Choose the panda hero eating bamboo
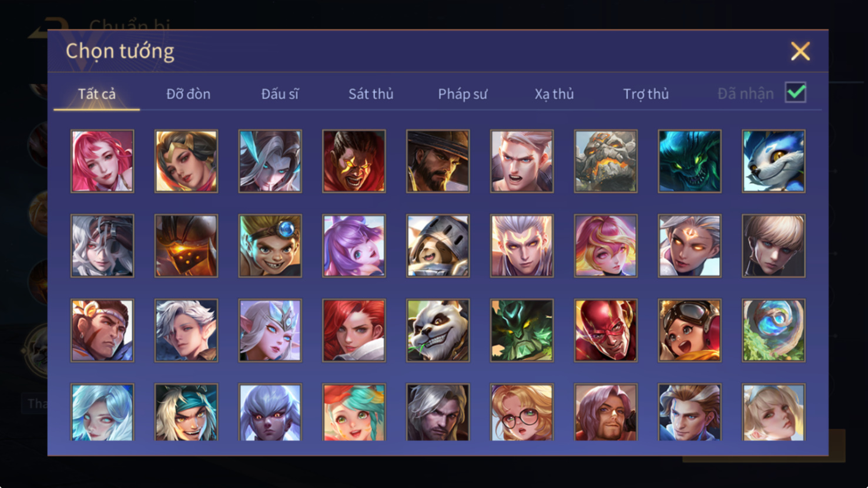 point(438,331)
